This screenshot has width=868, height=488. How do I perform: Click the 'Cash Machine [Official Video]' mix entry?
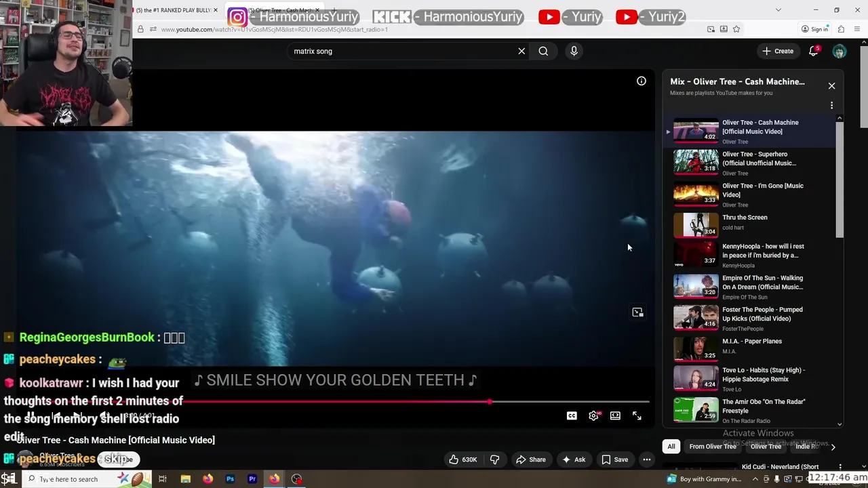(x=751, y=131)
